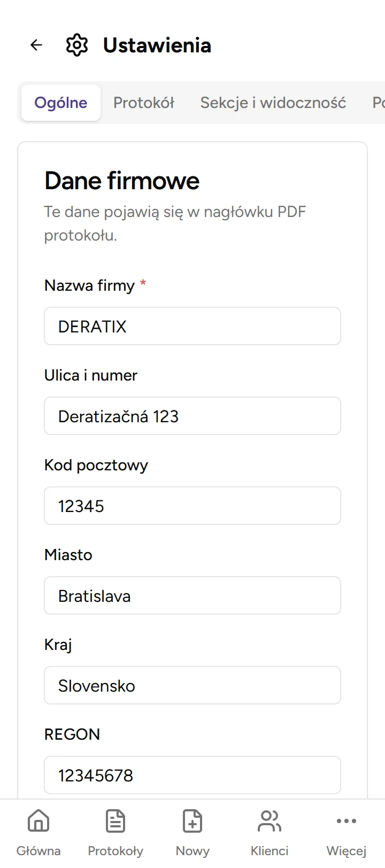Tap the back arrow next to Ustawienia

click(36, 45)
